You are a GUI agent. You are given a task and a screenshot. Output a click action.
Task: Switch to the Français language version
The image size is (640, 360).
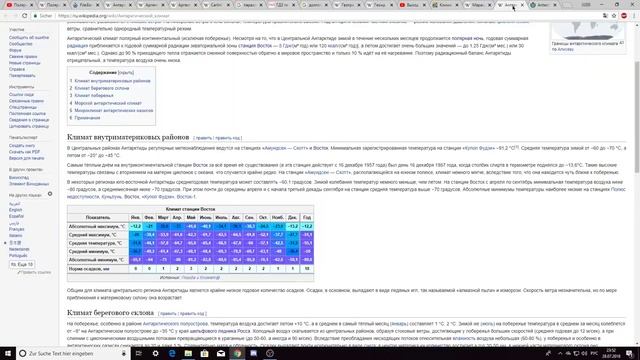coord(16,229)
